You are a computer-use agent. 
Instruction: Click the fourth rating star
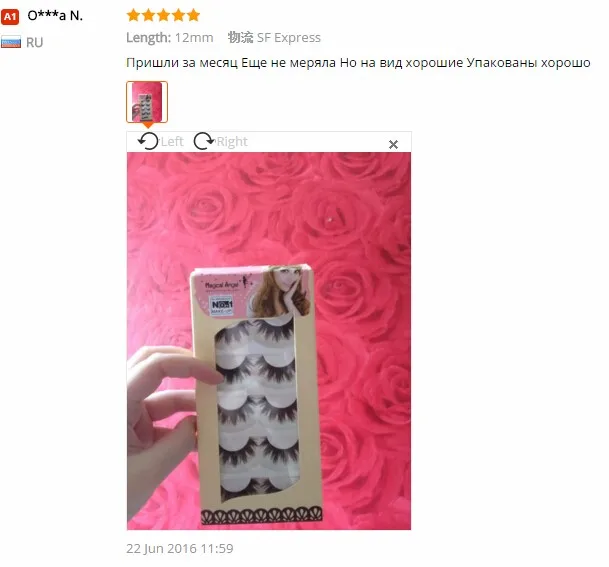click(x=178, y=16)
